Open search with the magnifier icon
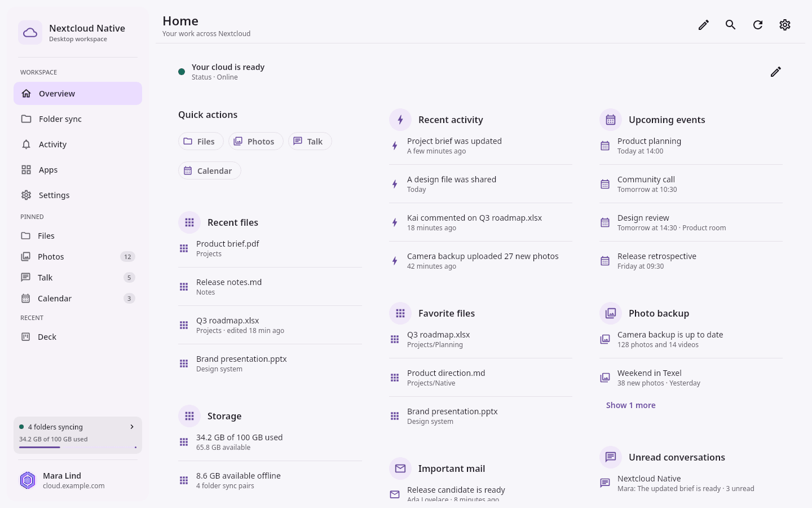The image size is (812, 508). (x=731, y=25)
